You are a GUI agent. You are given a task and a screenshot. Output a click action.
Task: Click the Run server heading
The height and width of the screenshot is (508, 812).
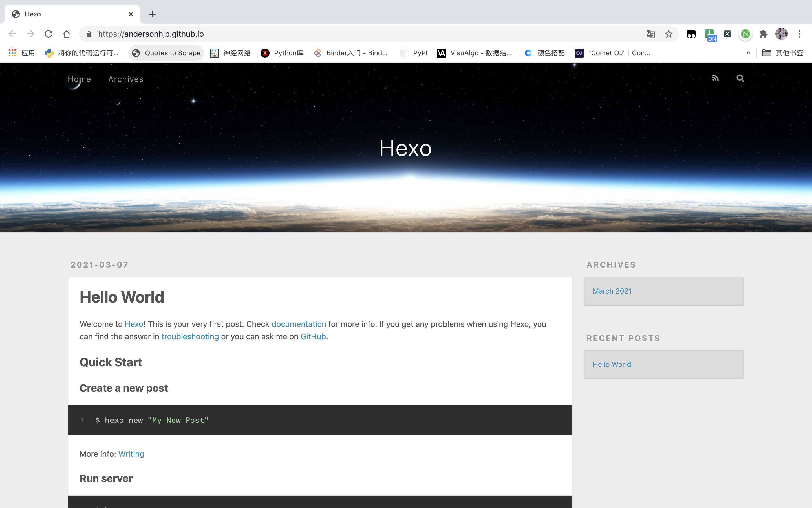pyautogui.click(x=106, y=479)
